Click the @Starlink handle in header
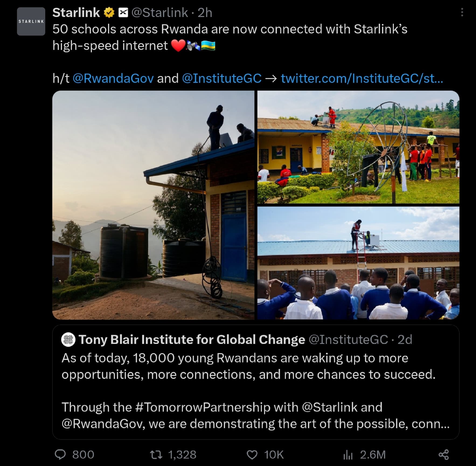This screenshot has height=466, width=476. coord(159,13)
